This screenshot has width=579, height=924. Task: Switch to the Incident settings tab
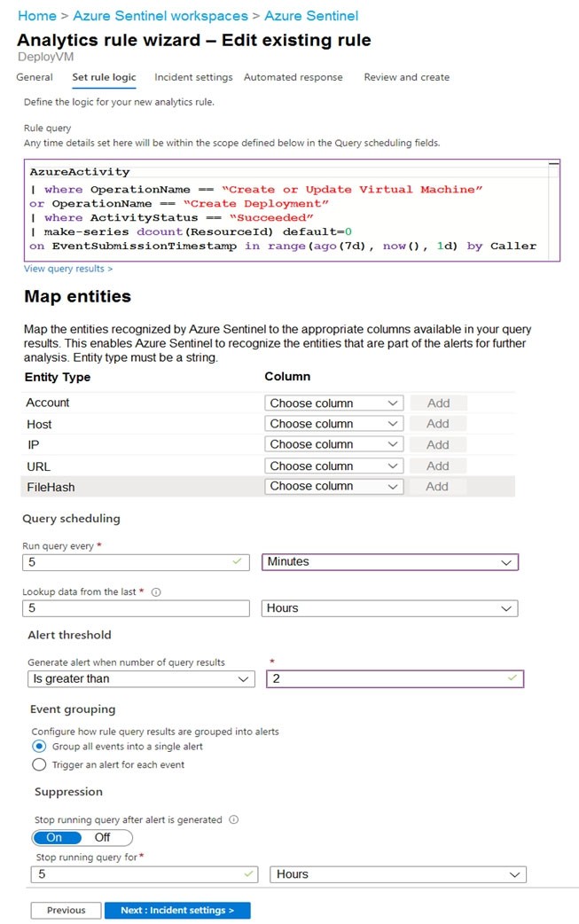click(x=193, y=77)
